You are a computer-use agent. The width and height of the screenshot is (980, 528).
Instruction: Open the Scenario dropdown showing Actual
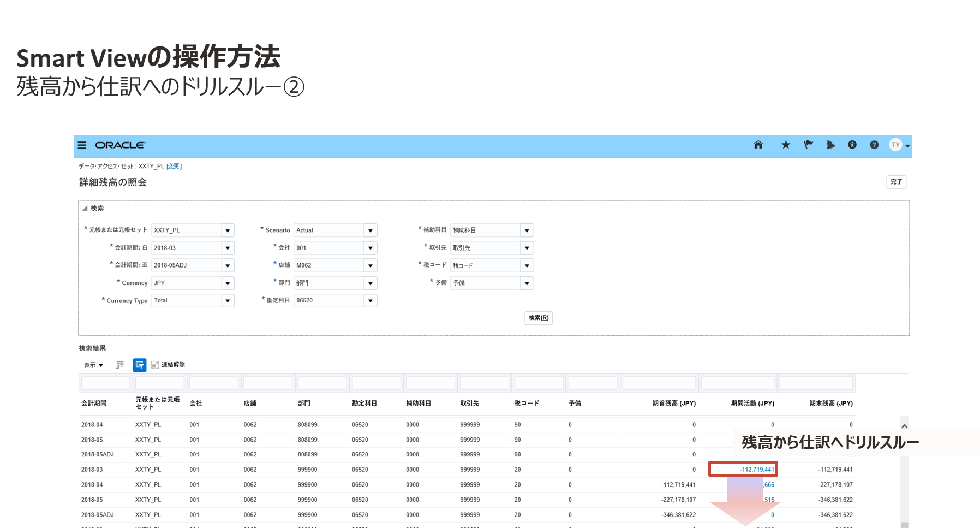point(371,230)
